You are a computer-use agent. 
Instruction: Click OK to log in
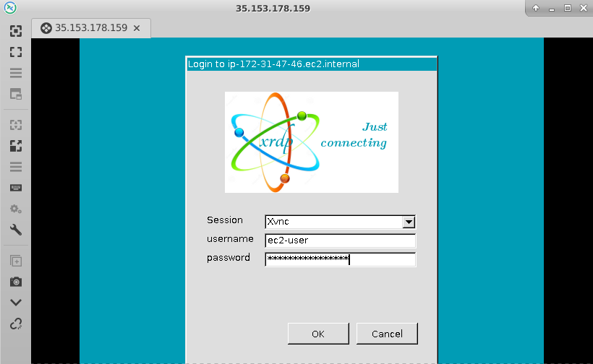(318, 334)
